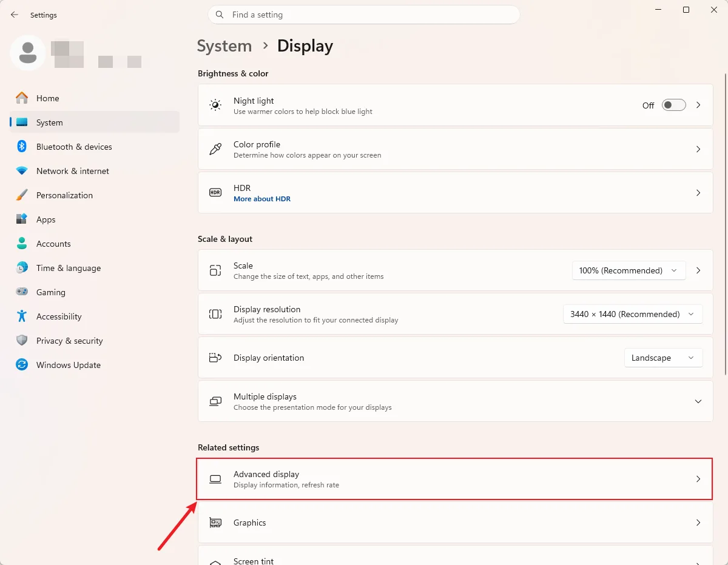Click 'Change the size of text, apps, and other items'
Screen dimensions: 728x565
309,276
